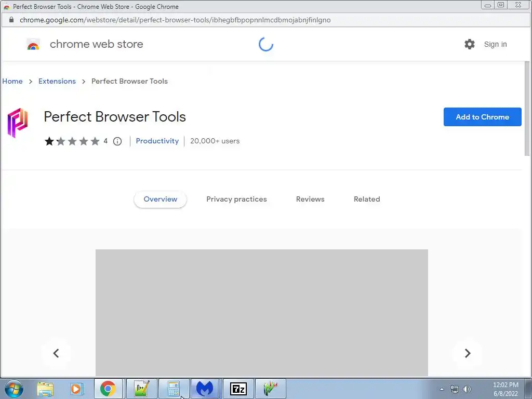Click the Perfect Browser Tools breadcrumb text
532x399 pixels.
coord(129,81)
